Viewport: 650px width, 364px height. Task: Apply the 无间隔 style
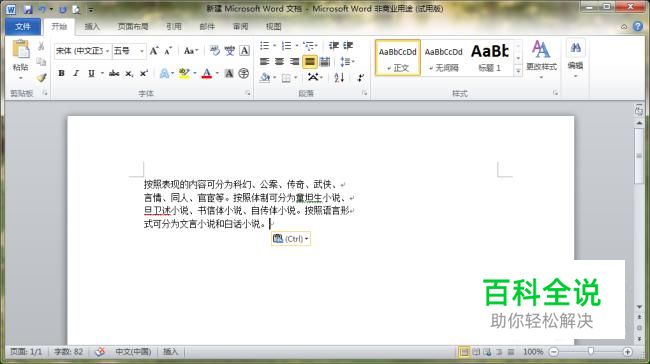pyautogui.click(x=444, y=58)
